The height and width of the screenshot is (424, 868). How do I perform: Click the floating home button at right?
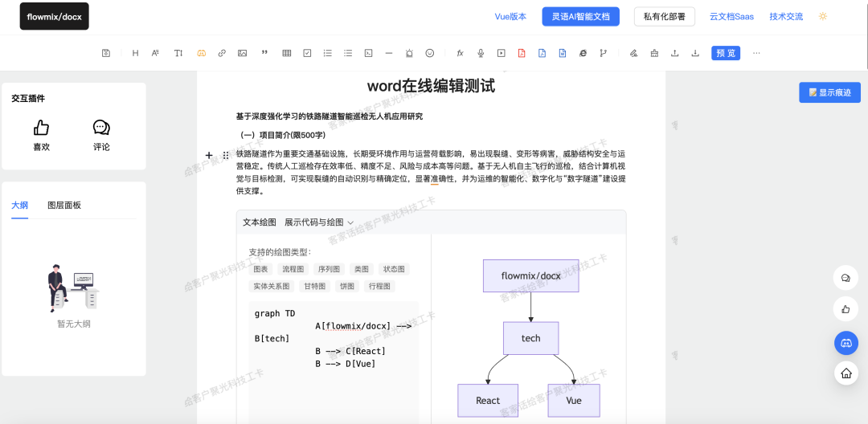(x=845, y=373)
